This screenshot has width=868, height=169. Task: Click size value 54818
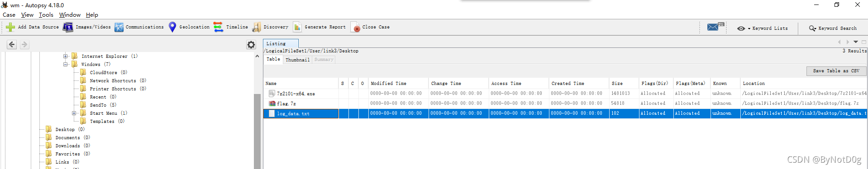coord(618,103)
